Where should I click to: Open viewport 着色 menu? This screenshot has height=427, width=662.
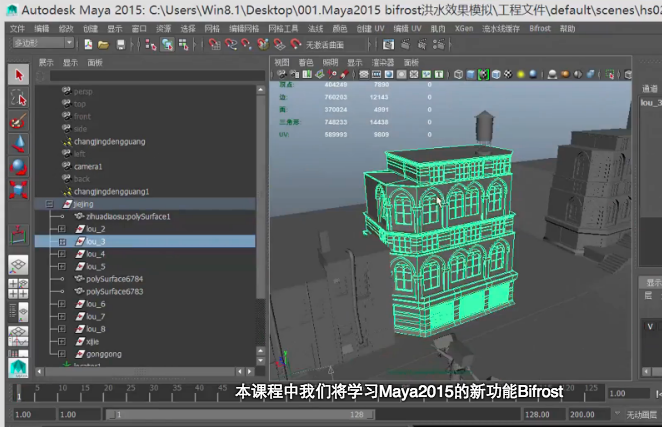(306, 63)
